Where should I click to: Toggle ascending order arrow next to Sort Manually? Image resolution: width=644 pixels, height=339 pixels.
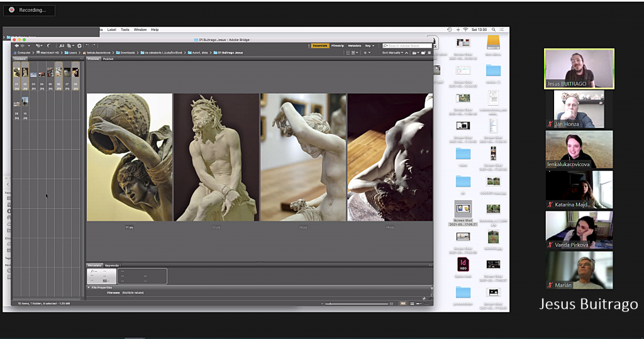click(x=407, y=53)
